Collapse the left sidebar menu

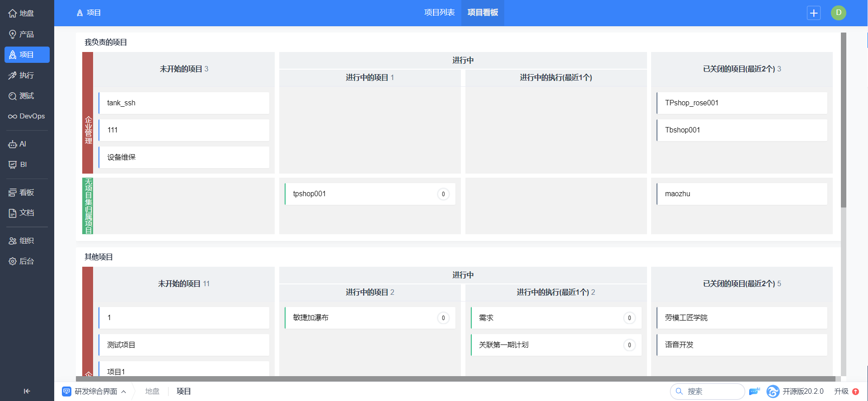pos(27,391)
